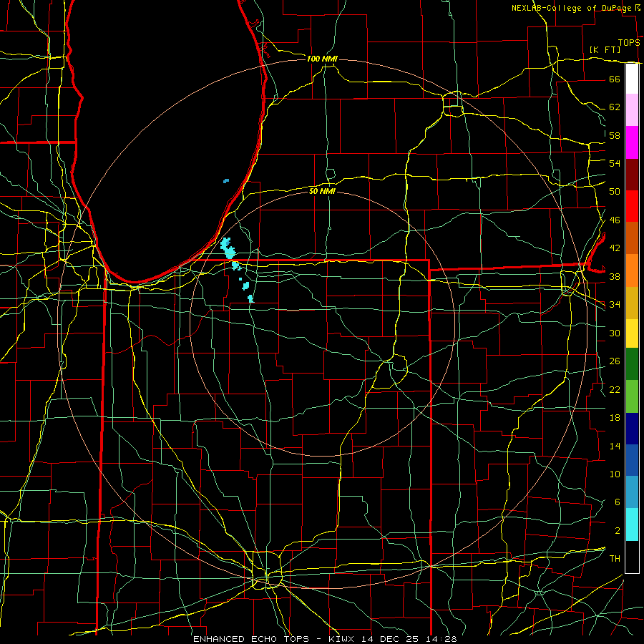
Task: Click the "66" legend value
Action: [615, 79]
